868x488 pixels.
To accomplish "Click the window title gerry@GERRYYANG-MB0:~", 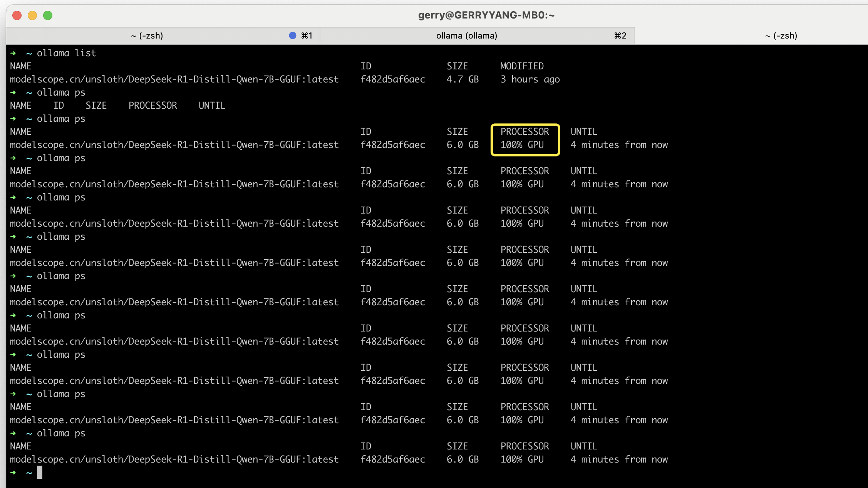I will click(x=486, y=15).
